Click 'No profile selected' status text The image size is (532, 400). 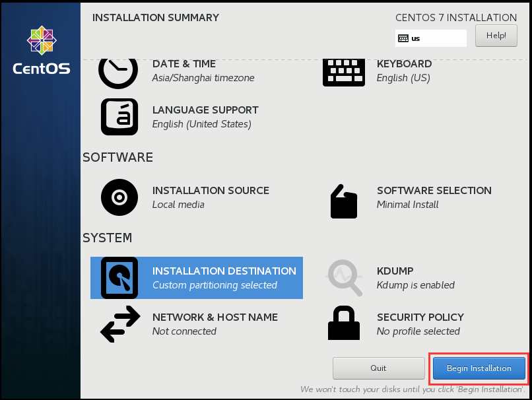418,331
